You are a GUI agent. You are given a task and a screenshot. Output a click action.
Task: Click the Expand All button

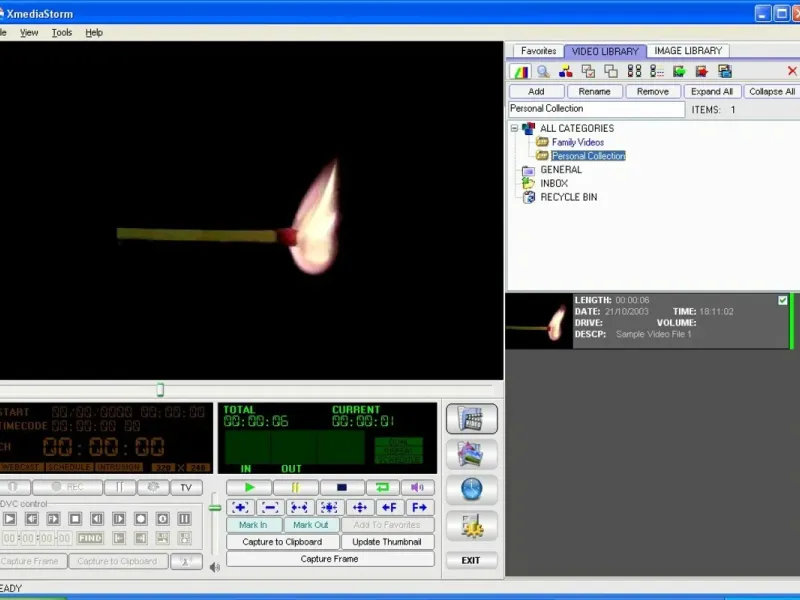coord(712,91)
